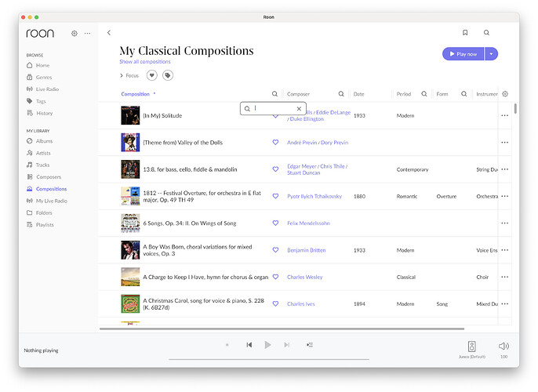This screenshot has height=392, width=538.
Task: Open Artists in My Library
Action: tap(38, 153)
